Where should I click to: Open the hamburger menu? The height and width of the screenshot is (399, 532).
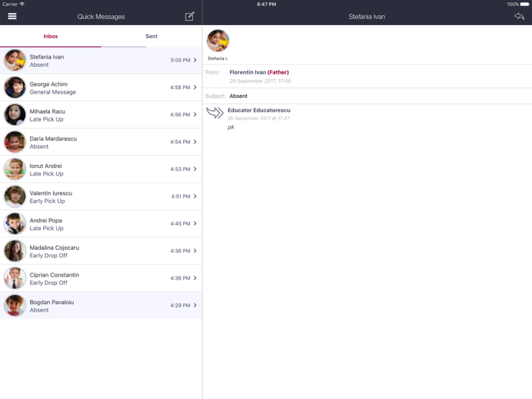tap(12, 16)
